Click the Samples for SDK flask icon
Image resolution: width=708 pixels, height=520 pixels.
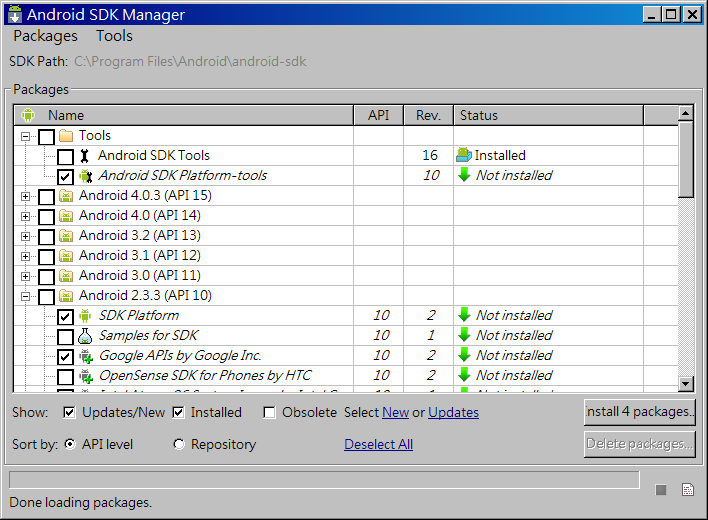pyautogui.click(x=85, y=336)
